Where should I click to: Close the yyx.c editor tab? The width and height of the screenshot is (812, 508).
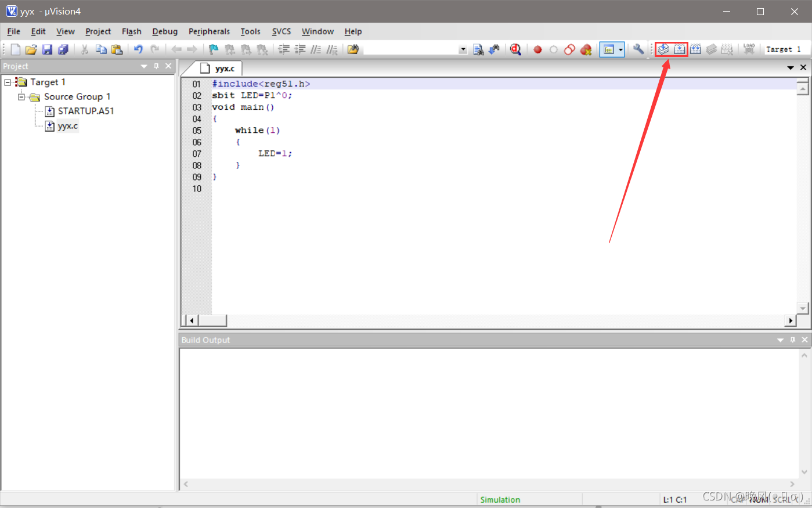click(x=803, y=68)
